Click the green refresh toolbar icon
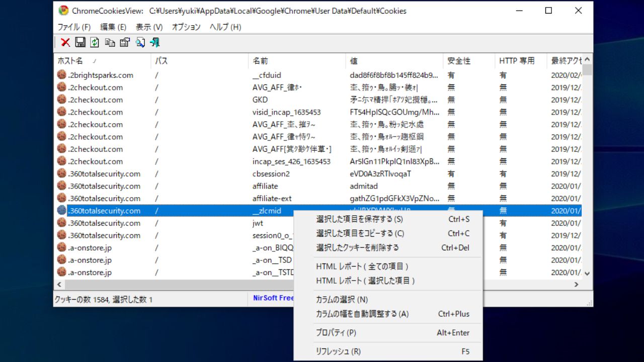Viewport: 644px width, 362px height. click(95, 43)
